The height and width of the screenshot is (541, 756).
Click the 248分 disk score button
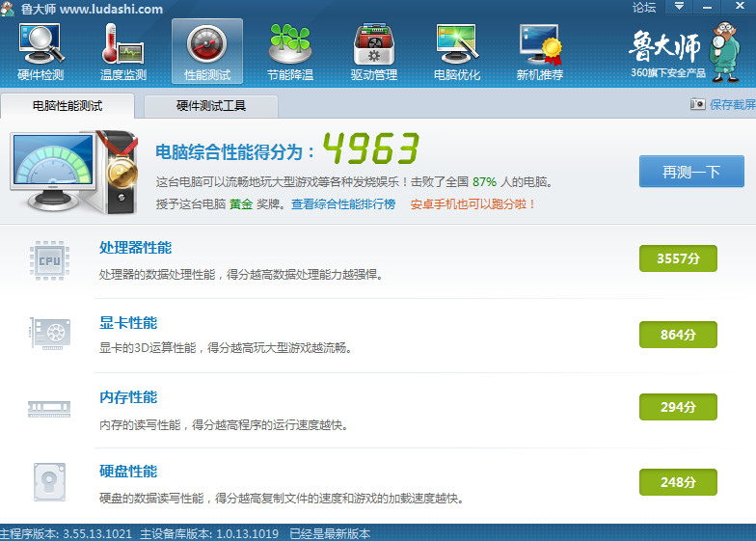tap(678, 482)
